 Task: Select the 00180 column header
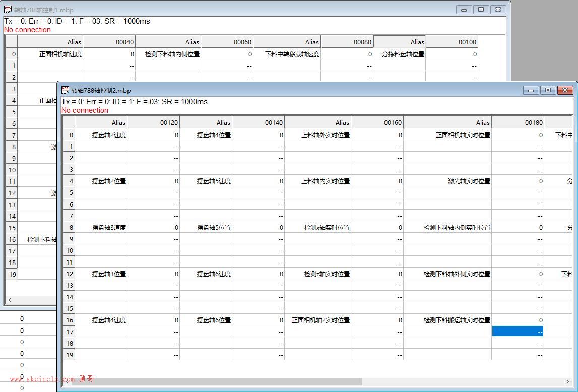click(518, 122)
